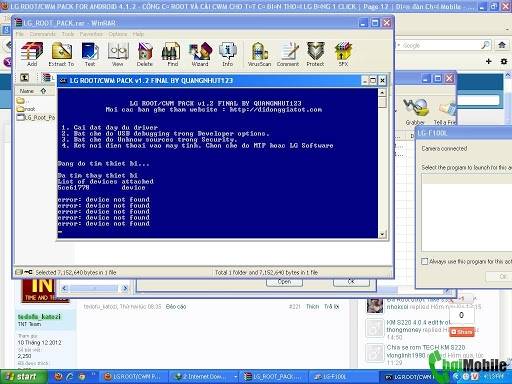The image size is (512, 384).
Task: Run the Test archive icon
Action: point(90,54)
